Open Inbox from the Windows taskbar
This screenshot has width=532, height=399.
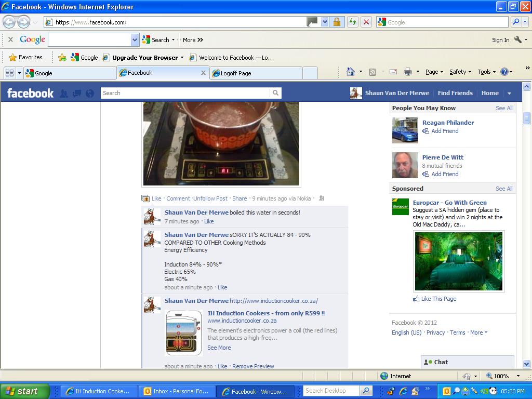(x=177, y=391)
